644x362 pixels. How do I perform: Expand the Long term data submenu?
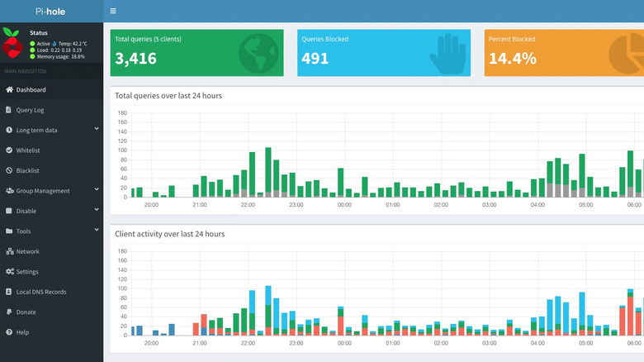[x=97, y=129]
